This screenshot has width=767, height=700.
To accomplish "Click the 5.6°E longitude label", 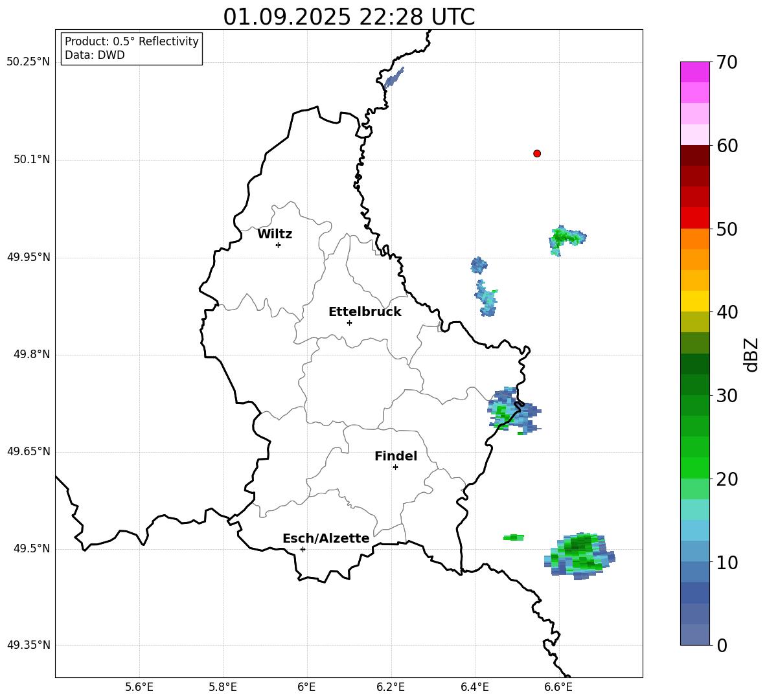I will pos(139,687).
